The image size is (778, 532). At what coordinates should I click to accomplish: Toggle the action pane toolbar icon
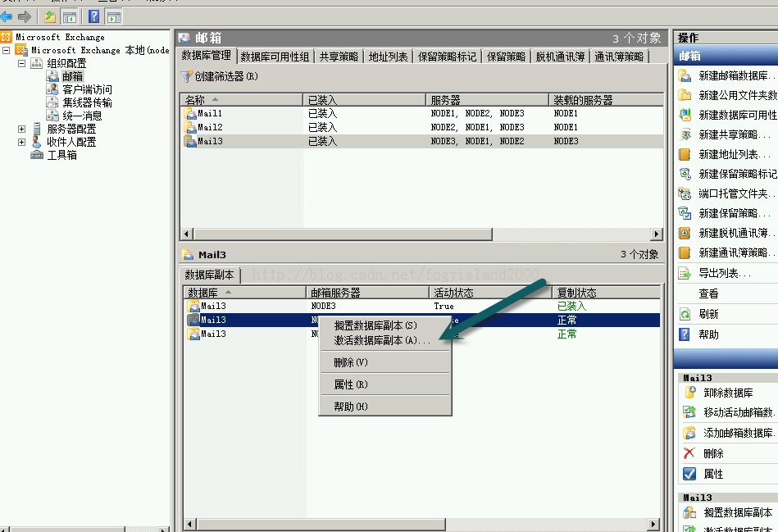[x=114, y=17]
